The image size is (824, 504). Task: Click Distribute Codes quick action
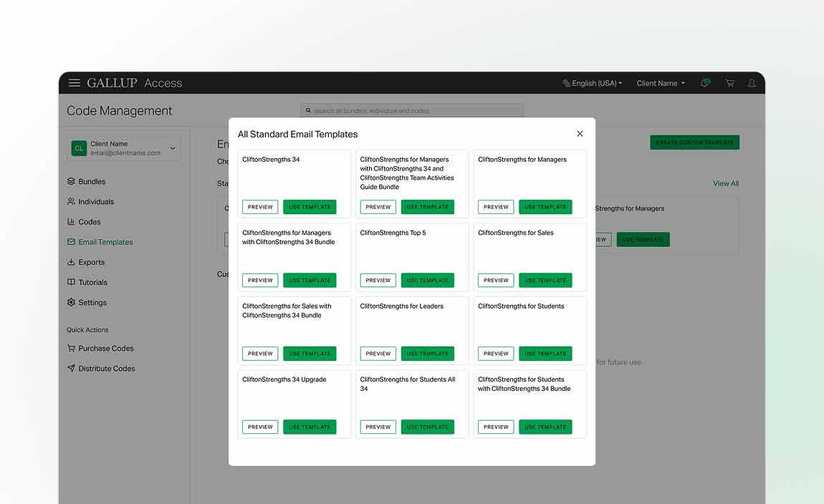click(107, 368)
